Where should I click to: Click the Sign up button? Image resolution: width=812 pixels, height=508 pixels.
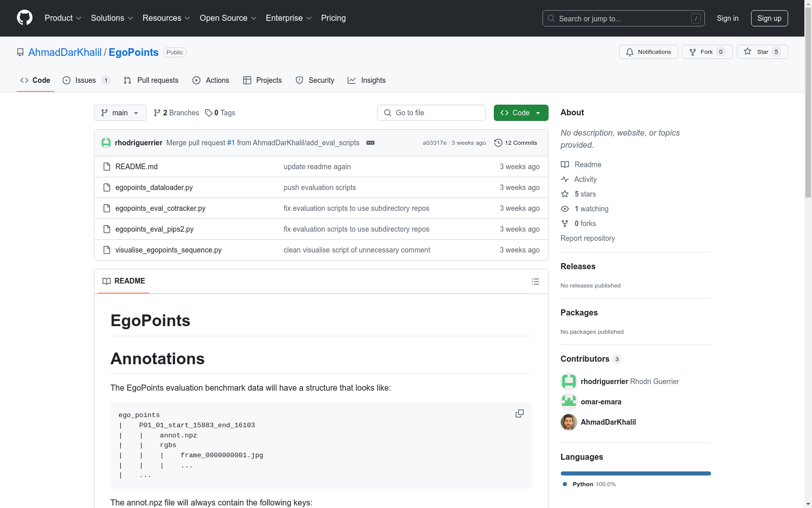pos(769,18)
